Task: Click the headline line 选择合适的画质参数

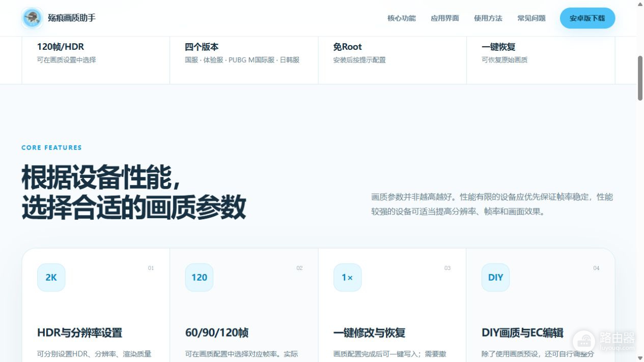Action: (133, 207)
